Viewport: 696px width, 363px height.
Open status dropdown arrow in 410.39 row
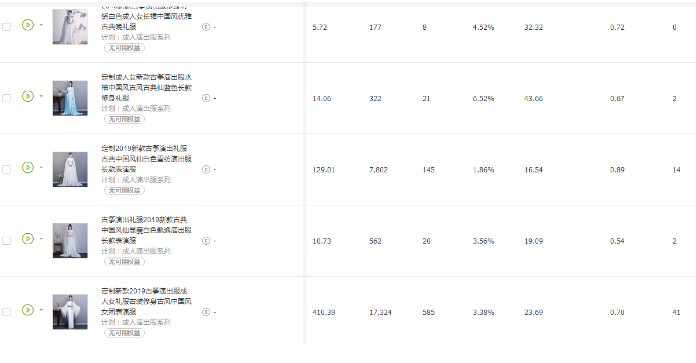point(41,310)
